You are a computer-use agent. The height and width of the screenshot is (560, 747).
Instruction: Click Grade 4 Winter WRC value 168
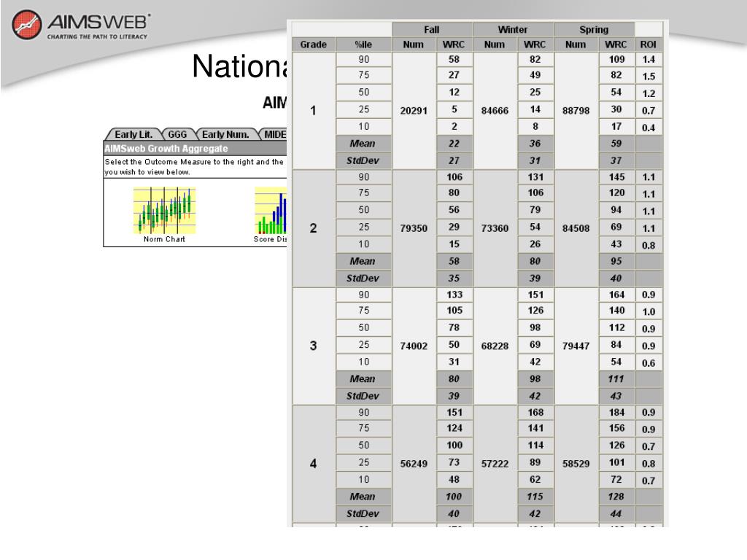pyautogui.click(x=535, y=413)
